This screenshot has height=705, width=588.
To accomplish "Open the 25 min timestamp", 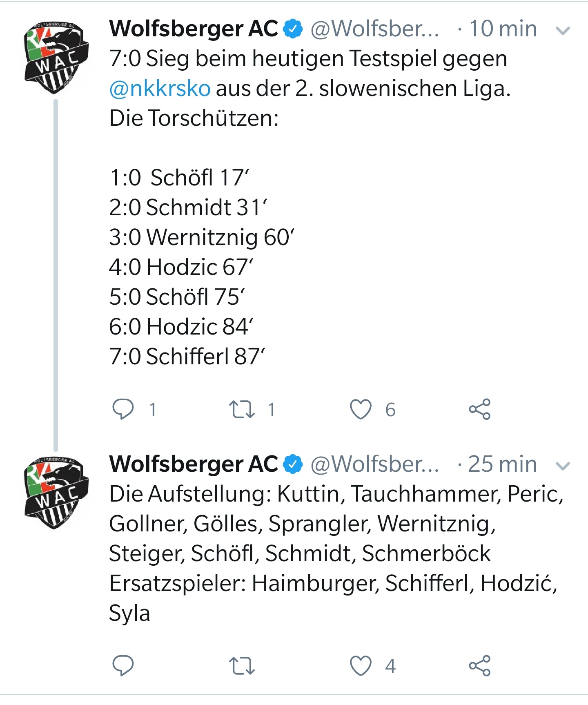I will [x=502, y=464].
